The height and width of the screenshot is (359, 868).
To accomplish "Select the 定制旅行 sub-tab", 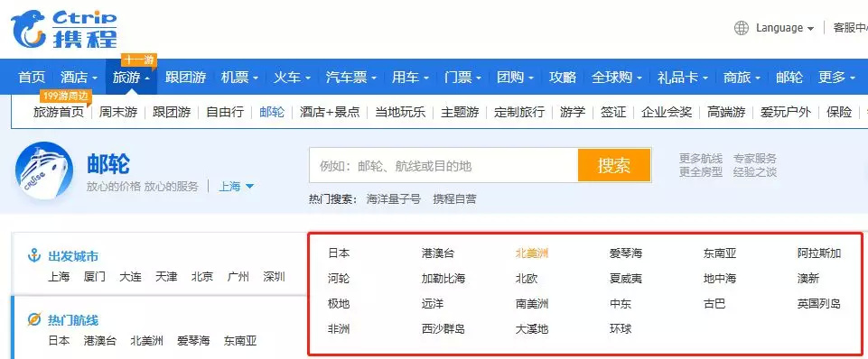I will (519, 112).
